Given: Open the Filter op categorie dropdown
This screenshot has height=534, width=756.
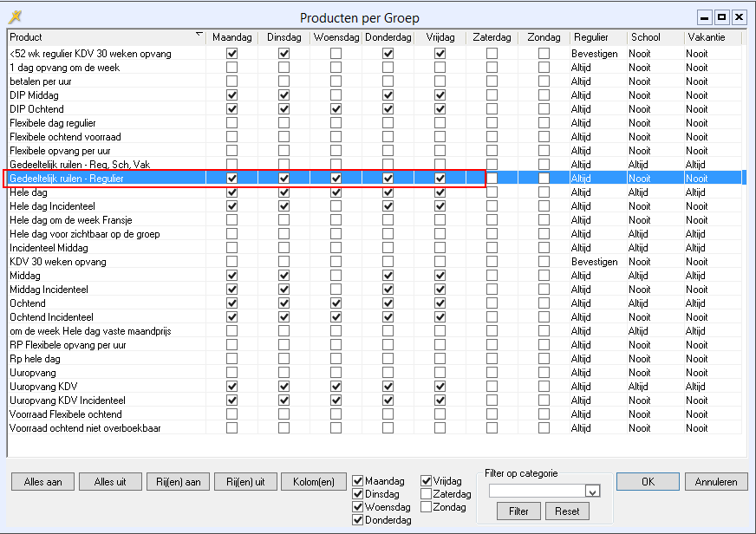Looking at the screenshot, I should pos(592,492).
